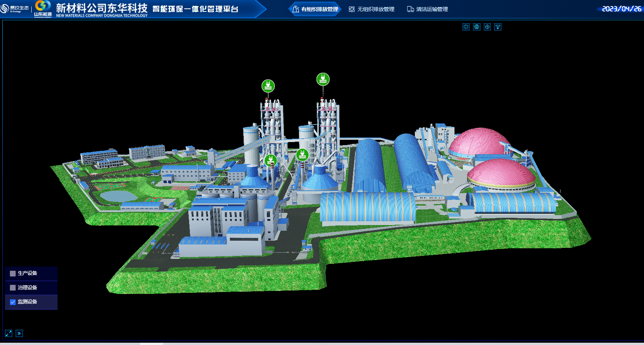Click the funnel filter icon
The height and width of the screenshot is (345, 644).
tap(498, 27)
